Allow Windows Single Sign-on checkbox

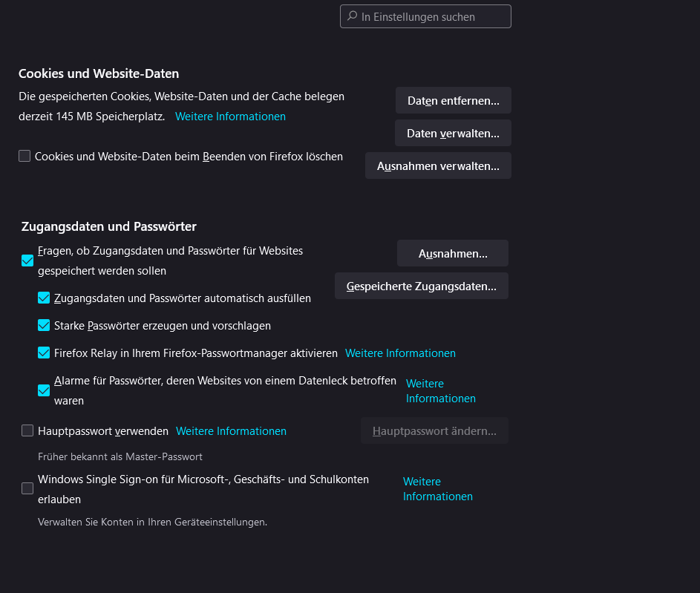(x=27, y=488)
